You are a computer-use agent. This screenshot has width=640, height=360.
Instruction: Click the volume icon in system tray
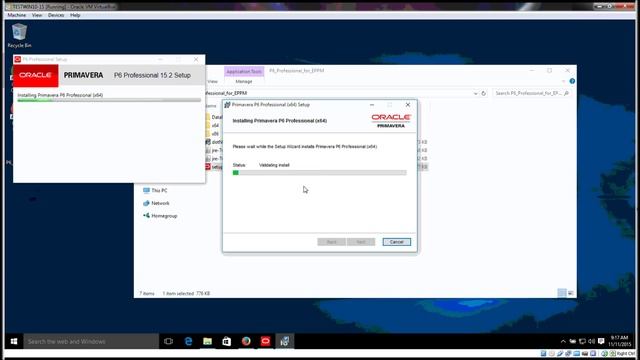click(x=591, y=341)
